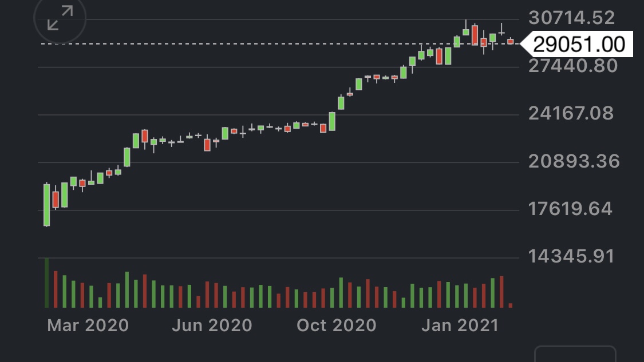Click the 17619.64 price axis label
This screenshot has width=644, height=362.
pos(570,209)
